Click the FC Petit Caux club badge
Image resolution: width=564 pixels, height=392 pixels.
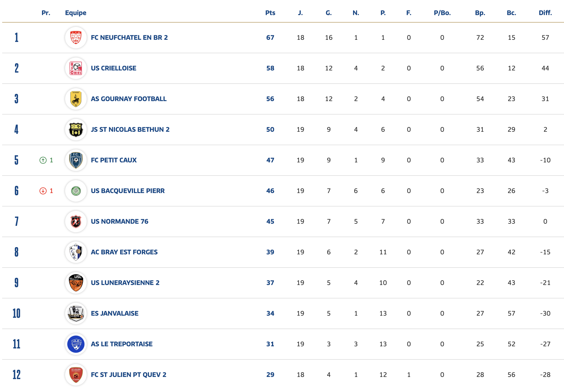[x=76, y=160]
